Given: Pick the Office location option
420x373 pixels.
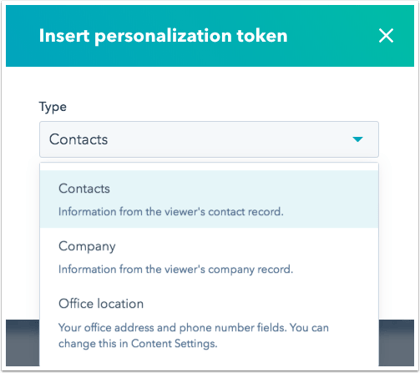Looking at the screenshot, I should pos(209,323).
